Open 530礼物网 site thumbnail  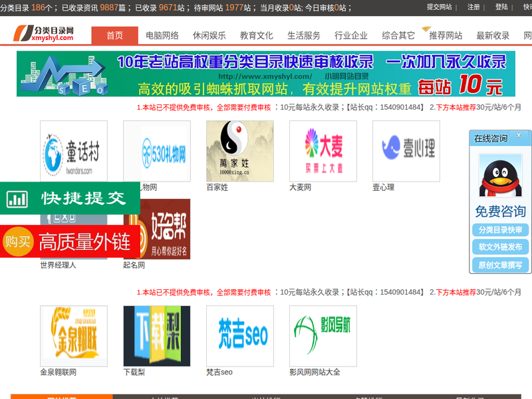coord(157,151)
